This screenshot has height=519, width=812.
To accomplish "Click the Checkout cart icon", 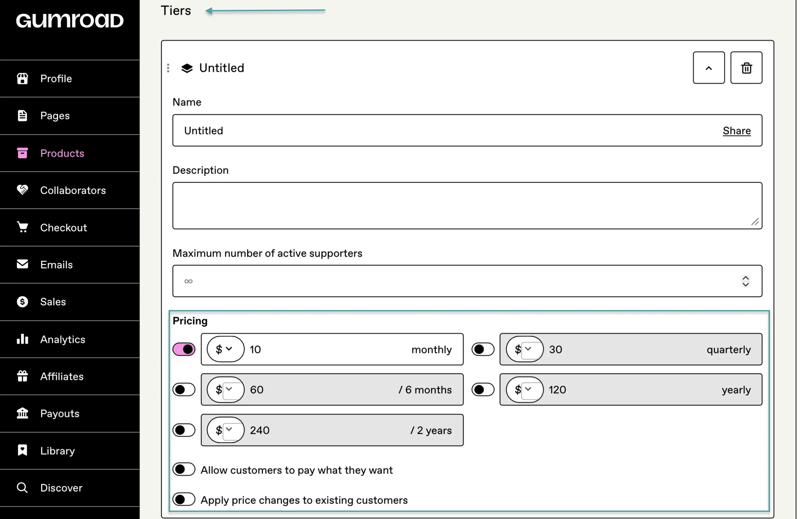I will tap(22, 227).
